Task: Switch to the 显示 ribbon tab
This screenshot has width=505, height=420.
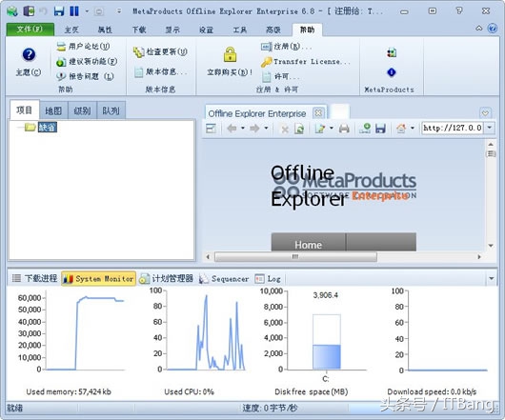Action: [172, 30]
